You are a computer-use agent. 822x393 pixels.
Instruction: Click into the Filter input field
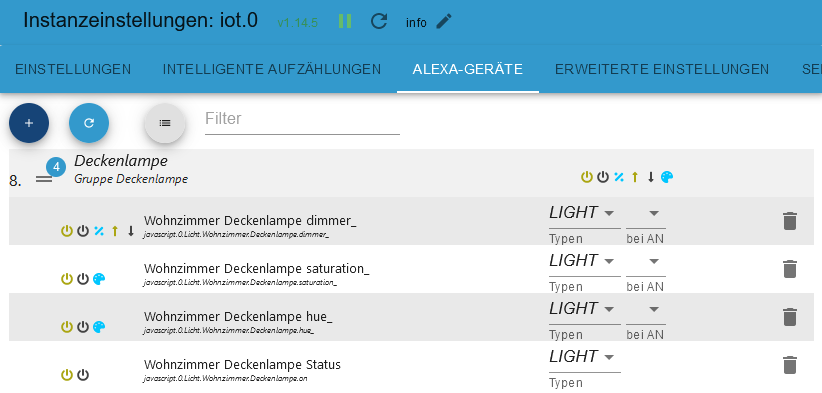(302, 119)
